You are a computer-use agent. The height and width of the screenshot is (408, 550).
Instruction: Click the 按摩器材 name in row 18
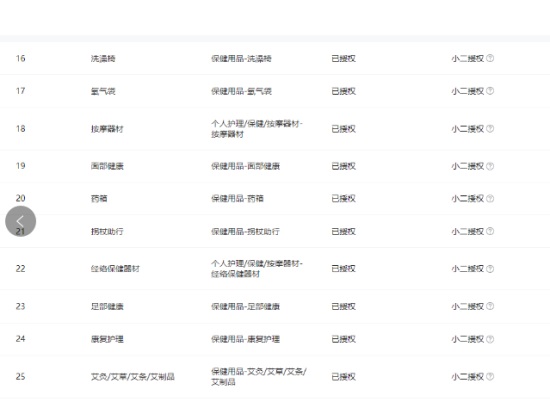(107, 129)
